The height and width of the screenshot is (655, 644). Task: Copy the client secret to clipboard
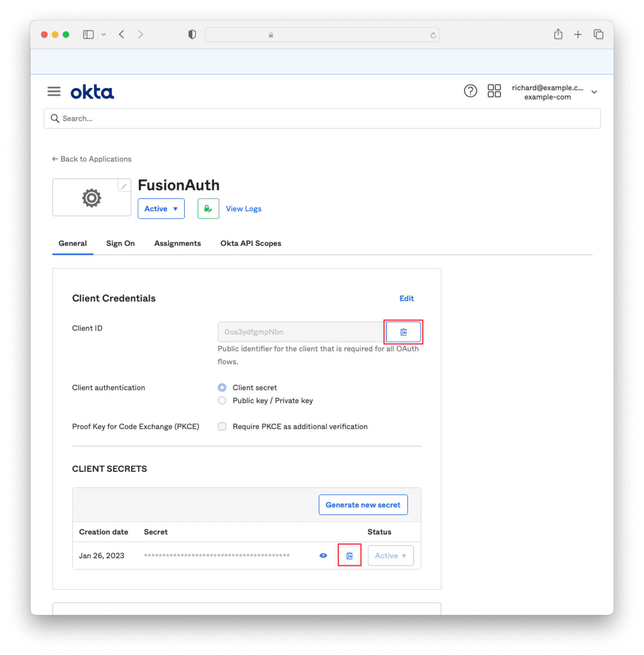pos(349,556)
